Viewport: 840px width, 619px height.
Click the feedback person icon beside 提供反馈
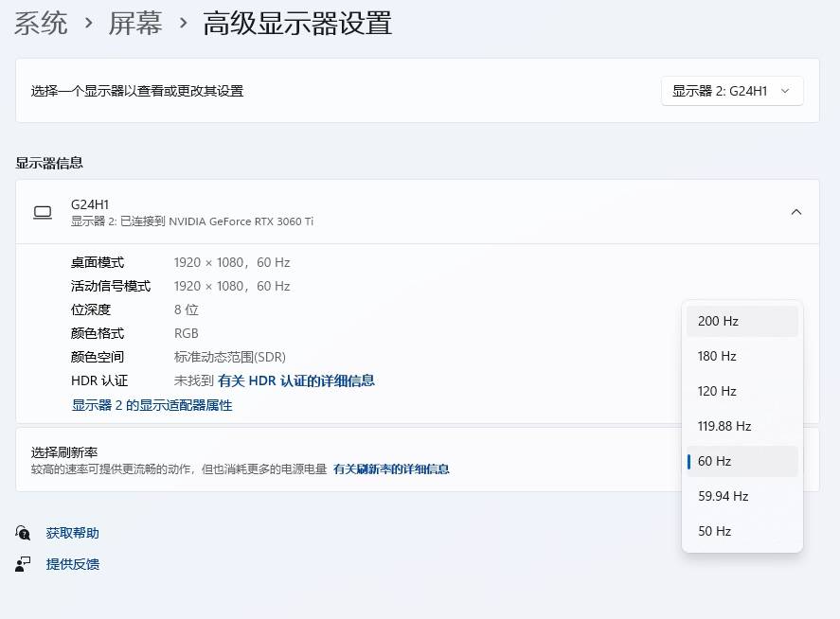tap(23, 564)
